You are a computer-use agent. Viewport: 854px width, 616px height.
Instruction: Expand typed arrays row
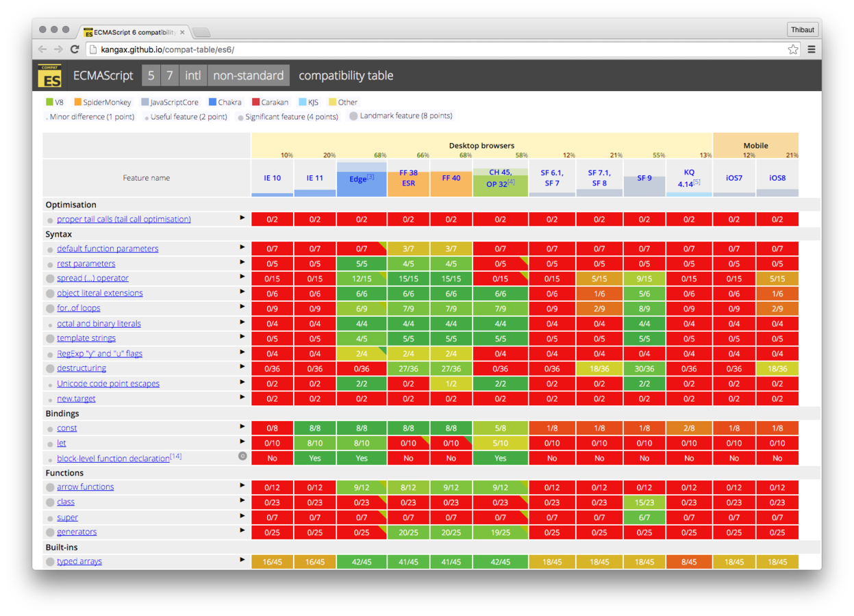pyautogui.click(x=242, y=561)
